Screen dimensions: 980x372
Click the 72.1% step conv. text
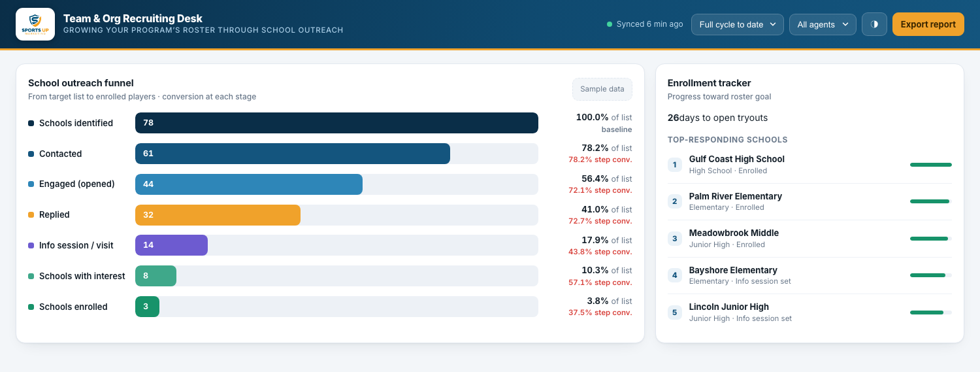click(x=600, y=190)
